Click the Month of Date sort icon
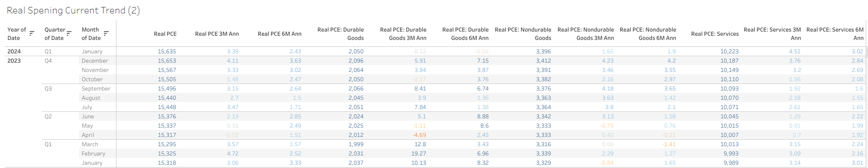The height and width of the screenshot is (168, 868). tap(106, 33)
